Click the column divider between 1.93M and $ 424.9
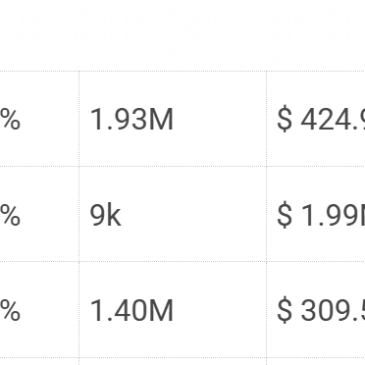Viewport: 365px width, 365px height. (266, 119)
